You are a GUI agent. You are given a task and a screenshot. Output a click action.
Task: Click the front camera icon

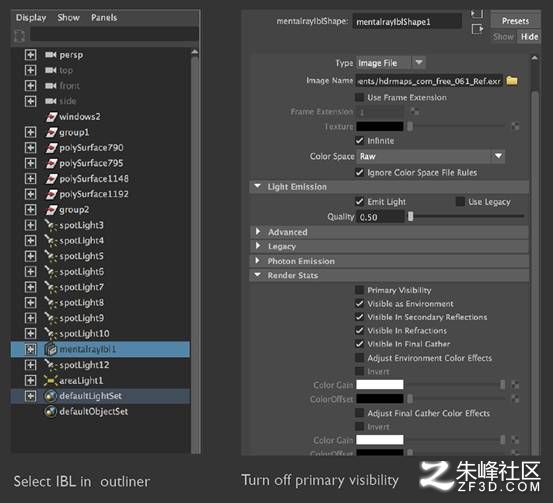tap(51, 86)
